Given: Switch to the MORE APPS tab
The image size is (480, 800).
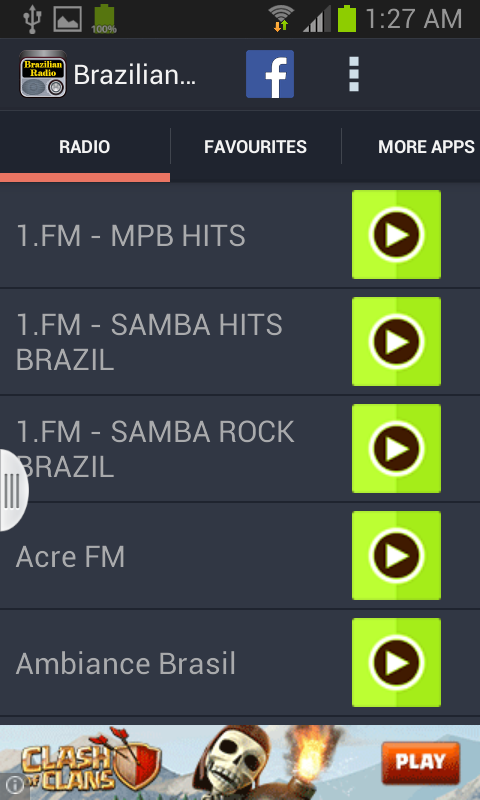Looking at the screenshot, I should (426, 147).
